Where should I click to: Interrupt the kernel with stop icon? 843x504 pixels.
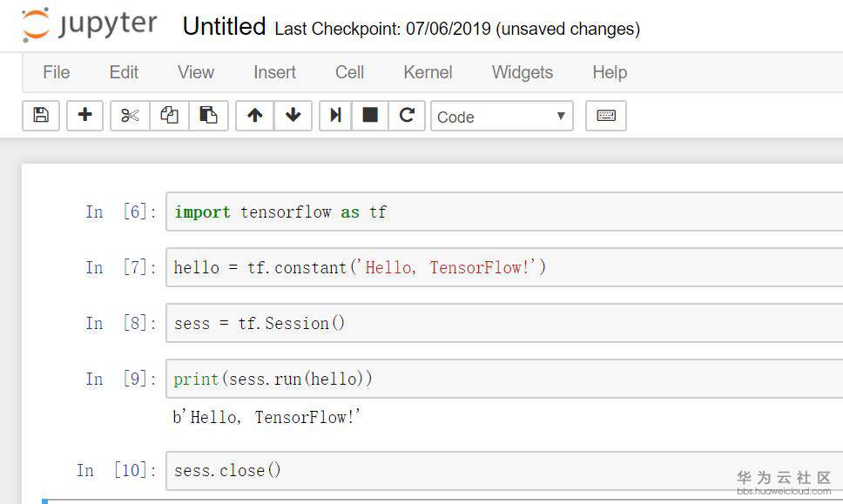(x=370, y=116)
